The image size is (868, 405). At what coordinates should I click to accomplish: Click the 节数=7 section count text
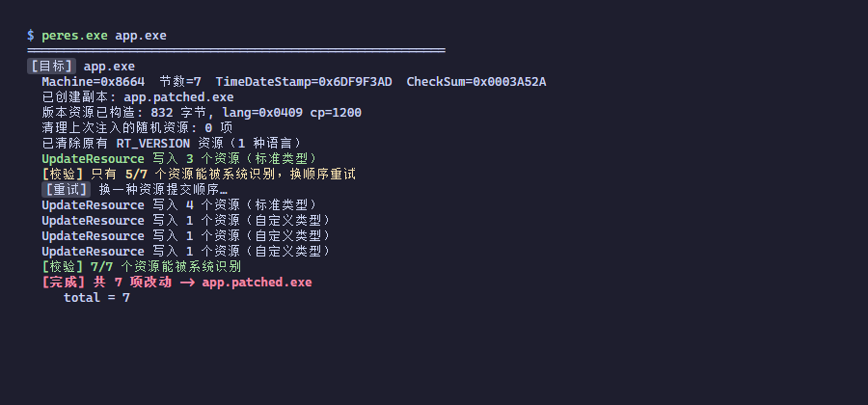(x=180, y=82)
